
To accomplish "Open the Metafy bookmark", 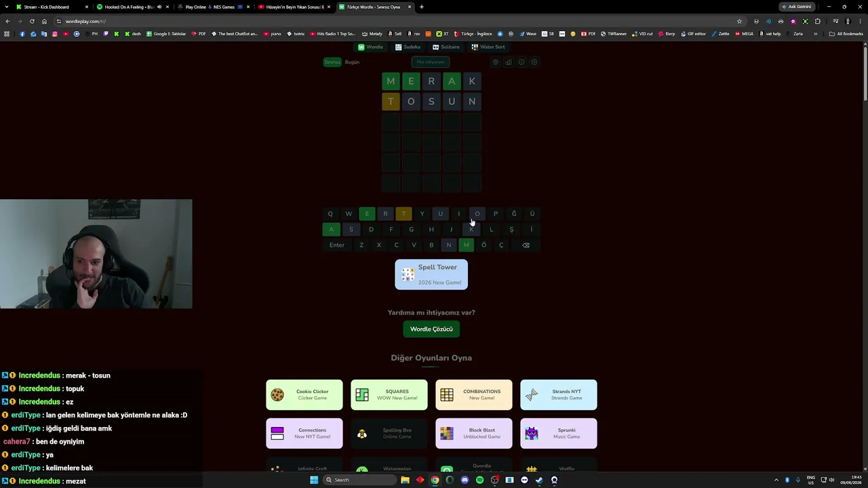I will click(372, 34).
